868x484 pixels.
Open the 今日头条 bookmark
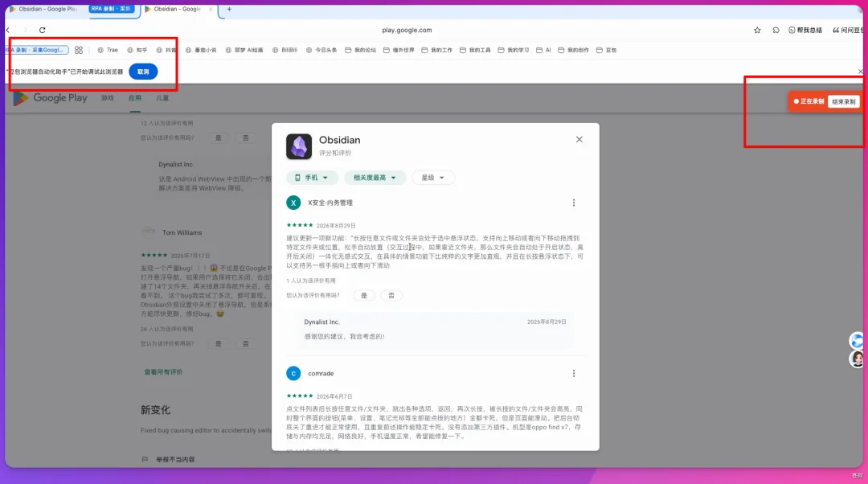[321, 50]
